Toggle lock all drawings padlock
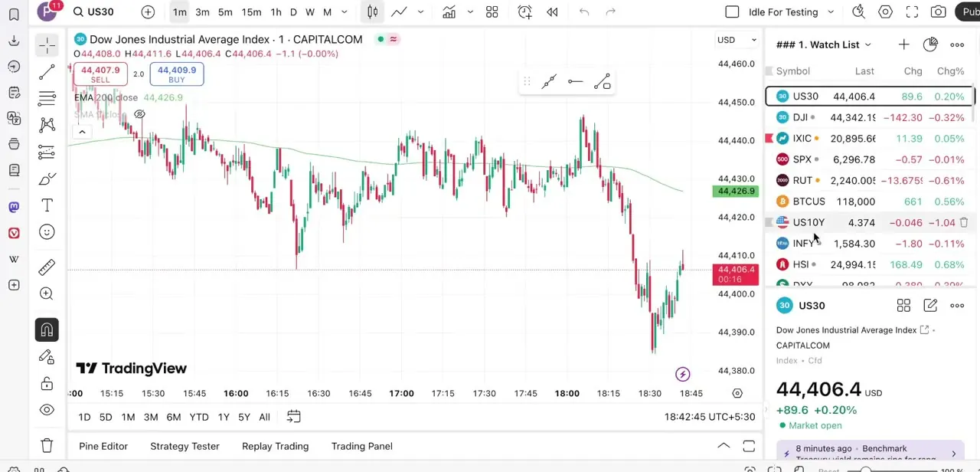This screenshot has width=980, height=472. pyautogui.click(x=47, y=383)
